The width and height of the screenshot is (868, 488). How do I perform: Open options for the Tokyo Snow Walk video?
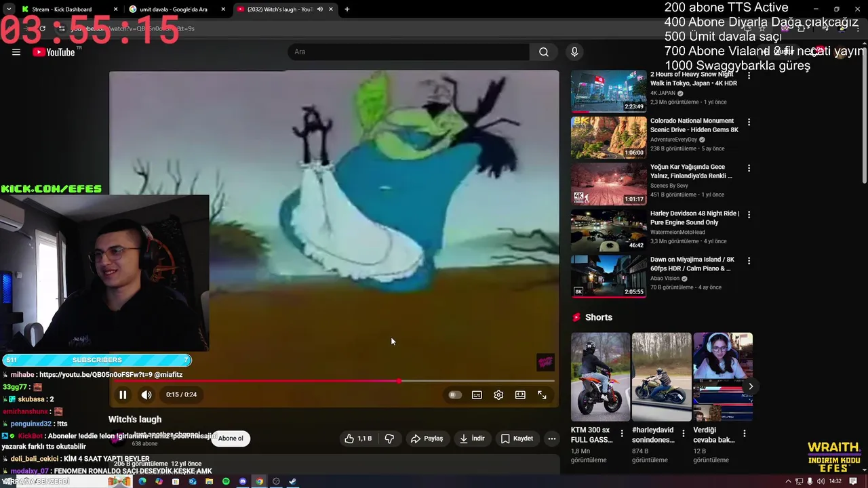749,76
